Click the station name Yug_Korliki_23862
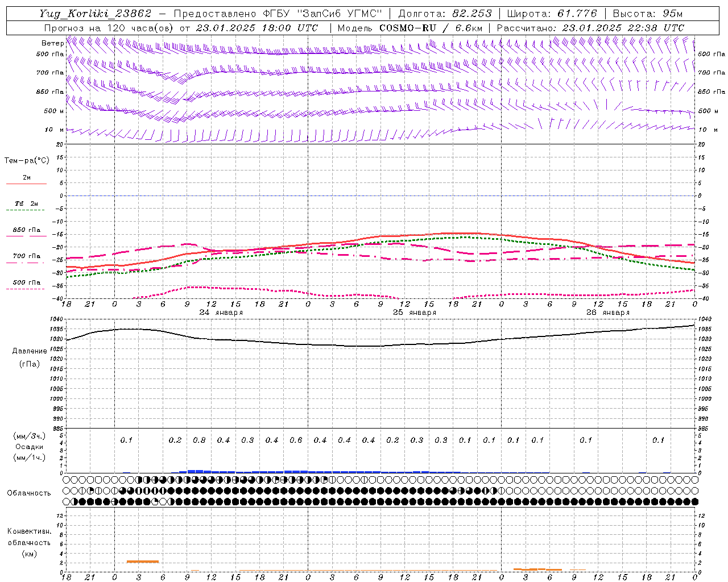The height and width of the screenshot is (582, 728). coord(95,14)
